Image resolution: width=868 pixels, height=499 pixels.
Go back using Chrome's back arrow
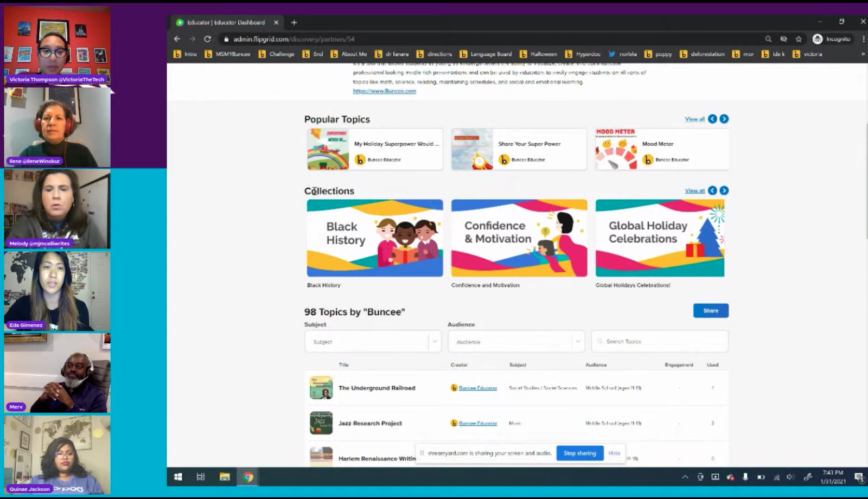pyautogui.click(x=177, y=39)
